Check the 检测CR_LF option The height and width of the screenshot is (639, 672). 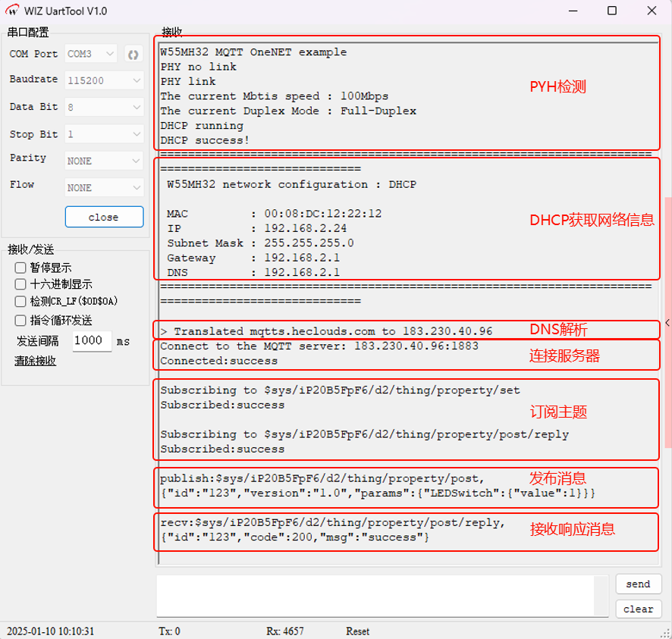tap(21, 301)
